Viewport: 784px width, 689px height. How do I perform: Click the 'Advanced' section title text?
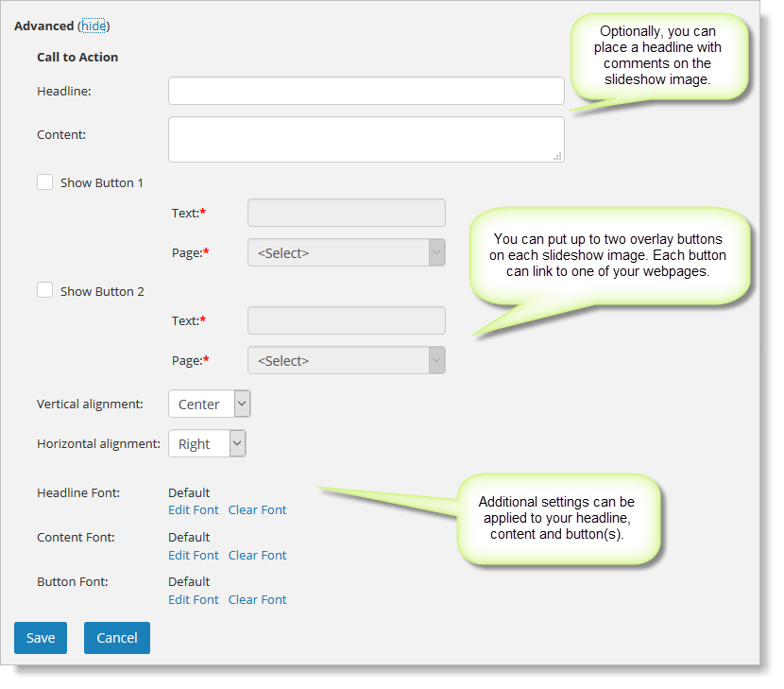[44, 26]
